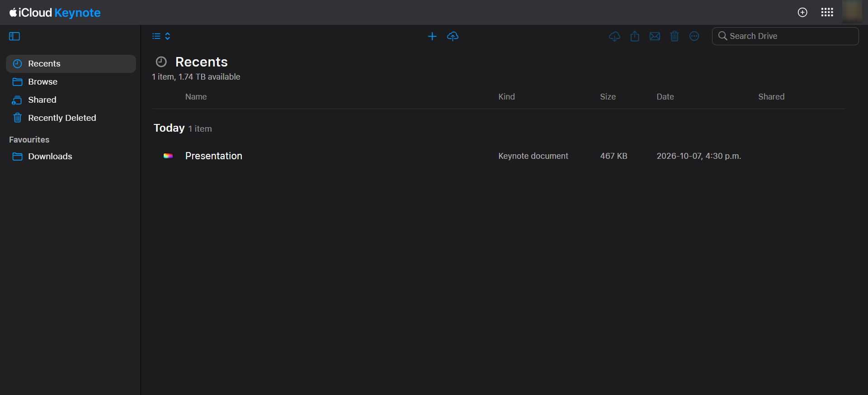This screenshot has width=868, height=395.
Task: Sort by the Size column header
Action: [x=608, y=97]
